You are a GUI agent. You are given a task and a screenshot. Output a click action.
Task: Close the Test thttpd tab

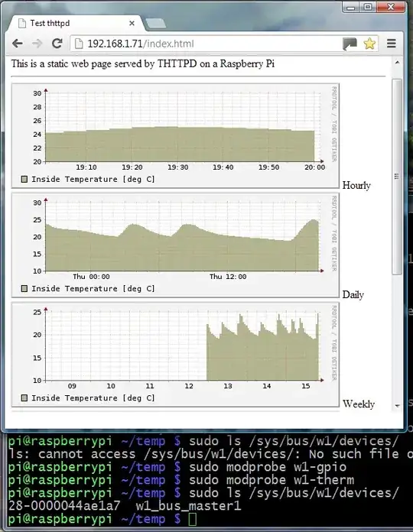tap(132, 23)
